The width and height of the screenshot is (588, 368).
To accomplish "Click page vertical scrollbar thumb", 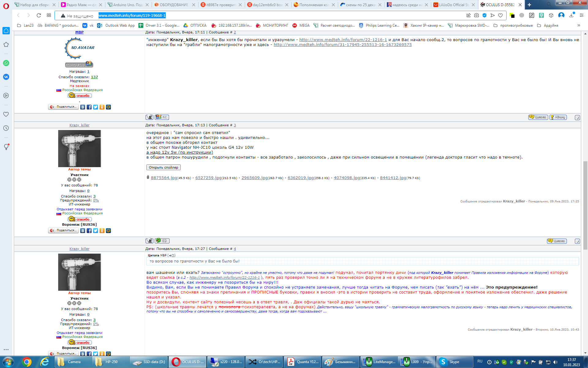I will (x=585, y=205).
